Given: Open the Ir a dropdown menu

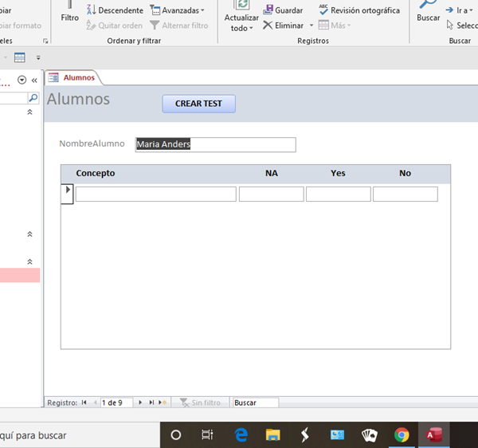Looking at the screenshot, I should [462, 10].
